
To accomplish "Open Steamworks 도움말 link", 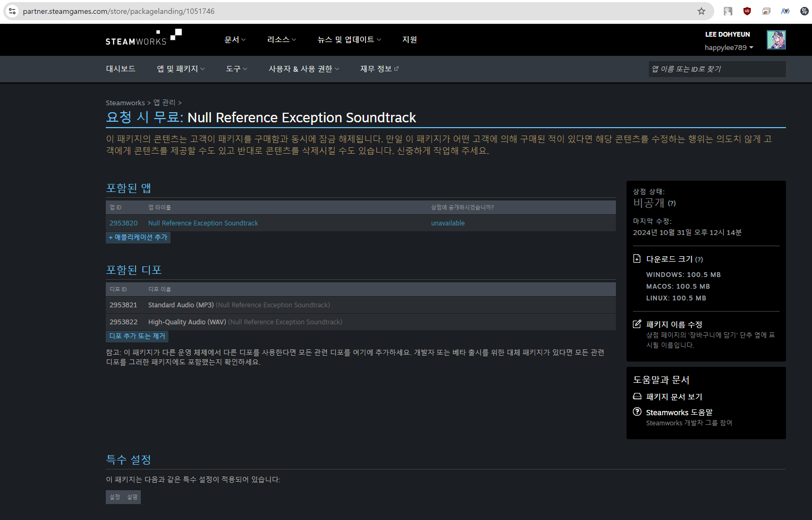I will (679, 412).
